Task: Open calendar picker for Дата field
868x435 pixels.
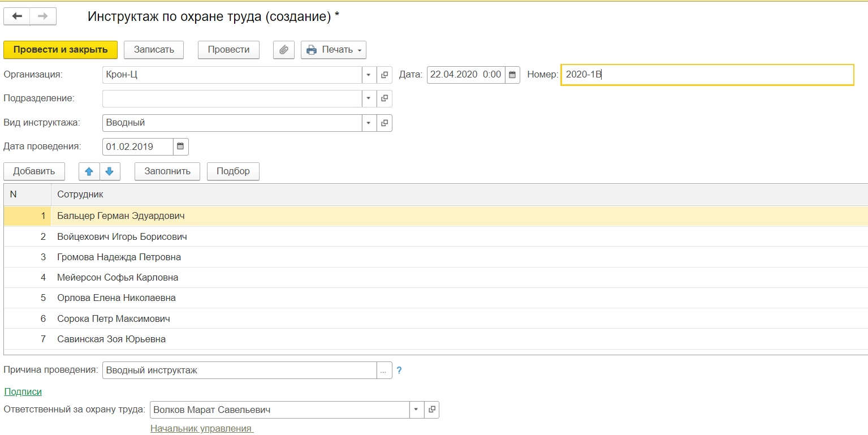Action: click(x=512, y=75)
